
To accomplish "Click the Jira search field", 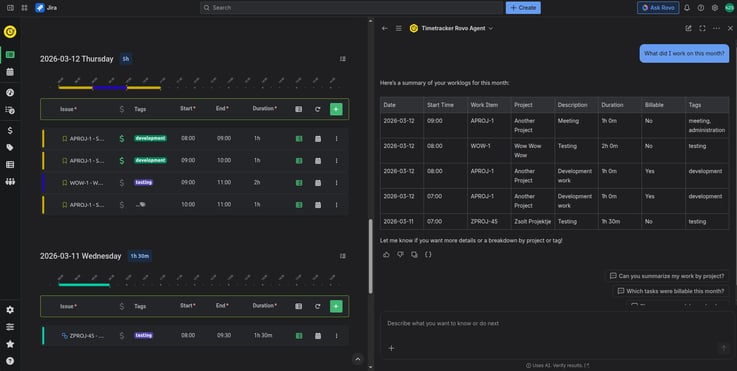I will pyautogui.click(x=351, y=8).
